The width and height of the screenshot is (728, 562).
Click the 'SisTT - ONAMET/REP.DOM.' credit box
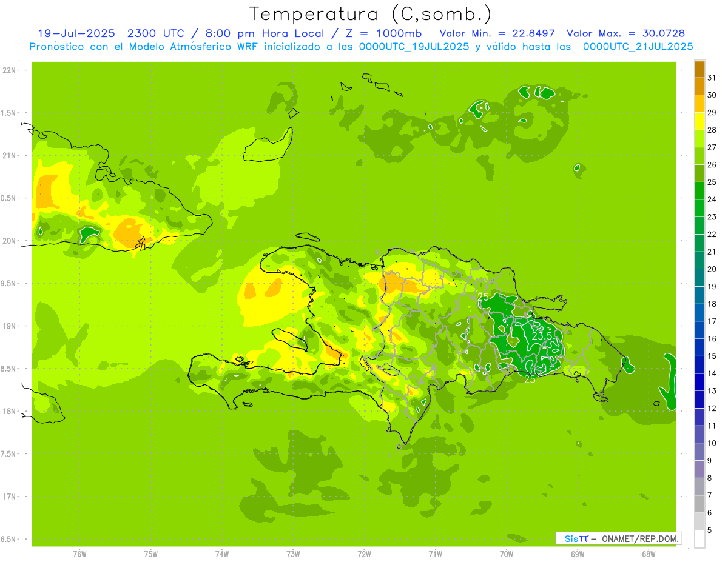(x=618, y=538)
